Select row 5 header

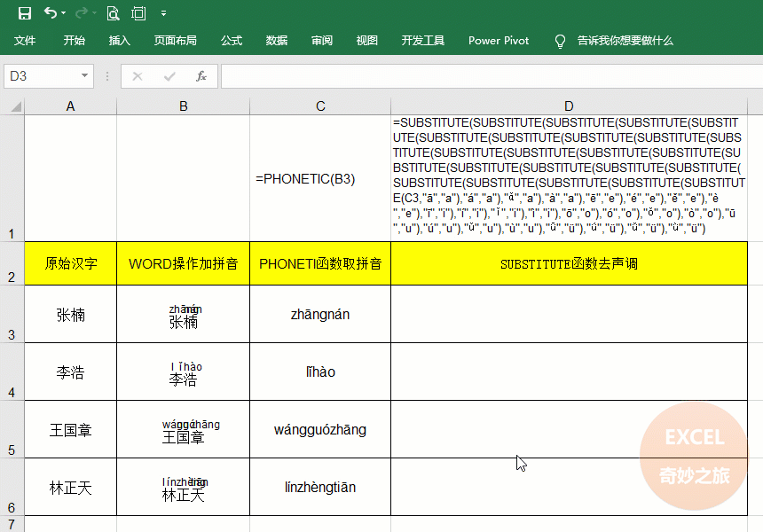pyautogui.click(x=12, y=429)
